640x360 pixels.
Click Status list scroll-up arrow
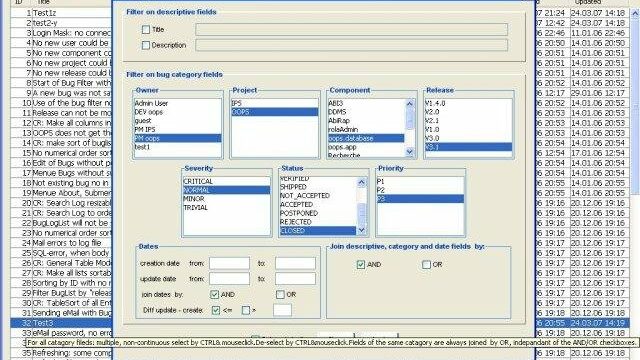point(362,182)
